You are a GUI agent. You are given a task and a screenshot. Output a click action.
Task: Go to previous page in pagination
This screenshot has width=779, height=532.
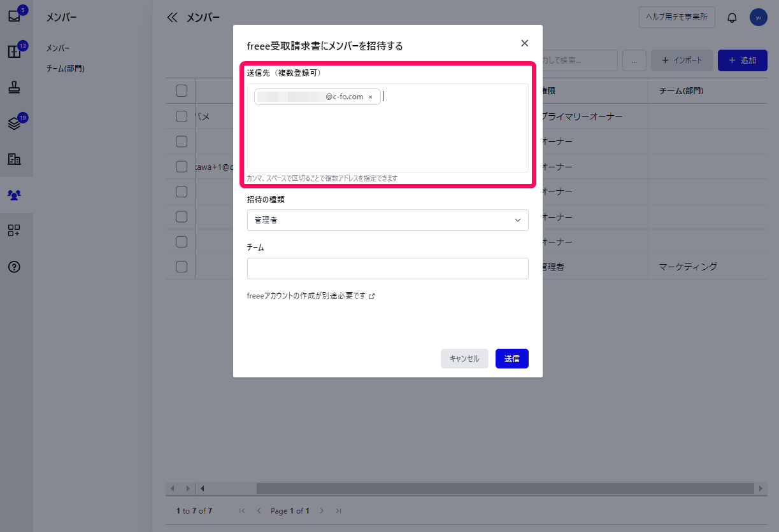259,510
